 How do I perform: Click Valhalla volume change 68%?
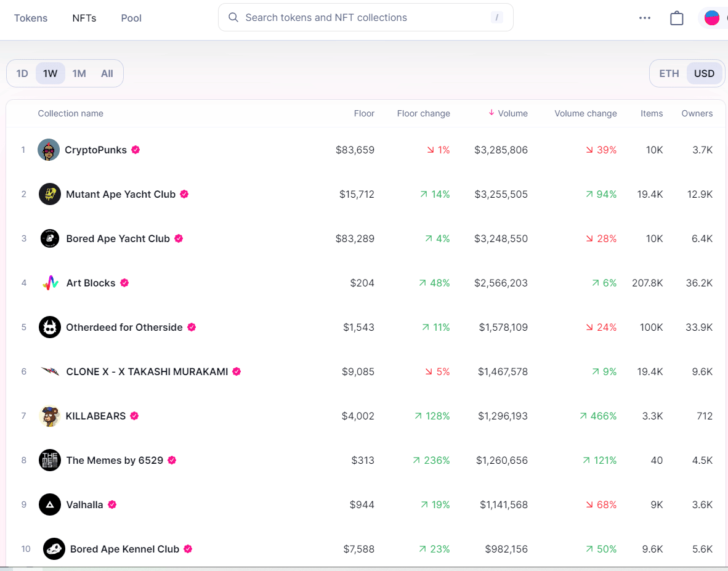click(x=601, y=504)
